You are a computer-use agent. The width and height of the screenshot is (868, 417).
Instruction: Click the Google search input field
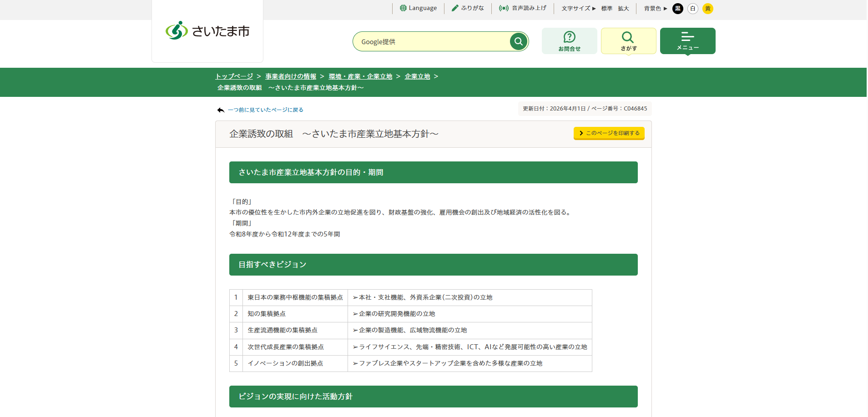pyautogui.click(x=432, y=41)
